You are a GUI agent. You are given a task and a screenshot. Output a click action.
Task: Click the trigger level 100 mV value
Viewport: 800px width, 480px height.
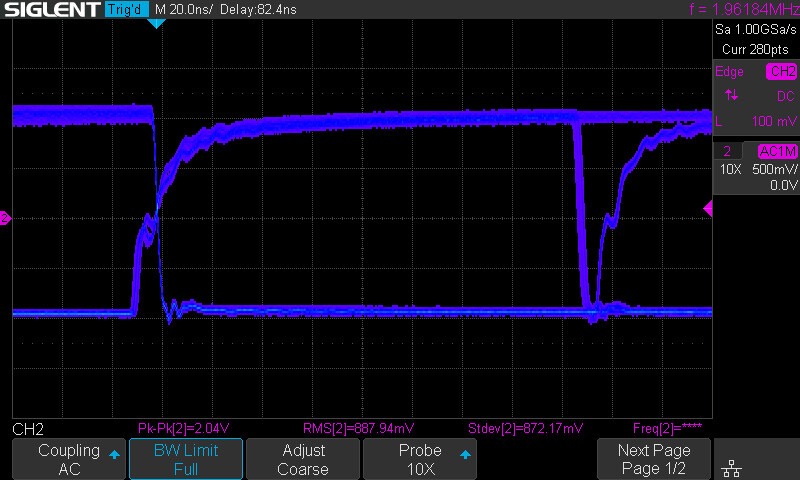[774, 121]
